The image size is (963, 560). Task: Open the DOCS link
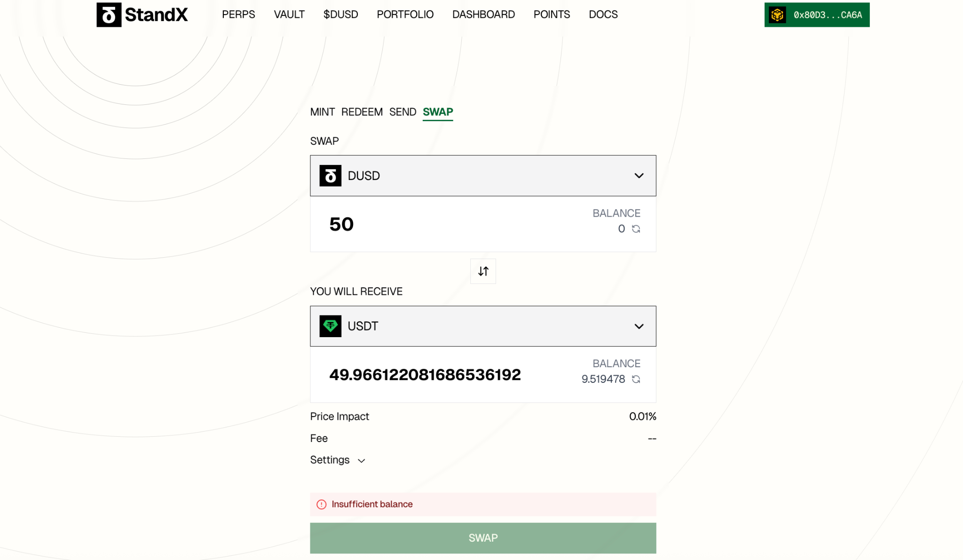pyautogui.click(x=603, y=15)
